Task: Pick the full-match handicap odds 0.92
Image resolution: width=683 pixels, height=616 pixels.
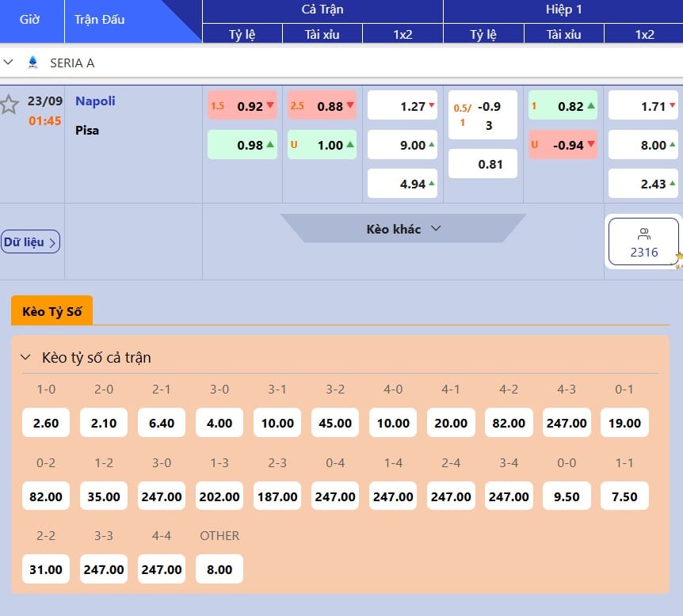Action: [x=242, y=106]
